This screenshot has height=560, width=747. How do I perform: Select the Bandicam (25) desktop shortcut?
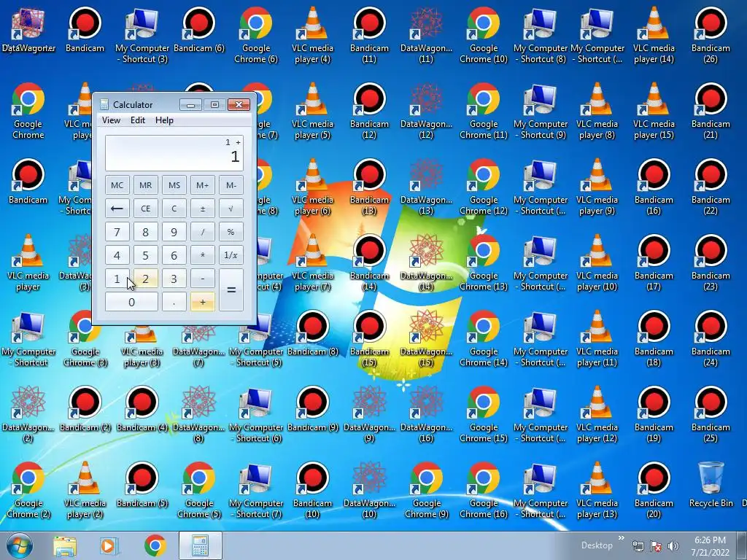[x=711, y=415]
